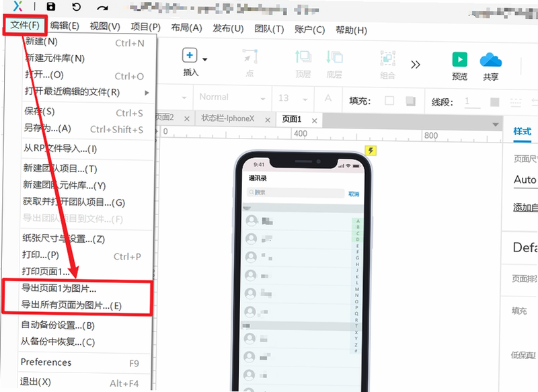Switch to the 页面1 tab
This screenshot has width=538, height=392.
[x=292, y=120]
